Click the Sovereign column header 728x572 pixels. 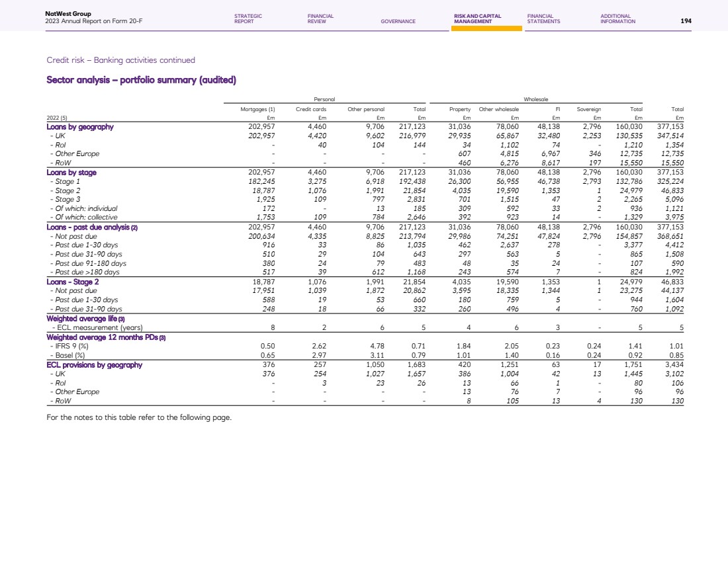coord(589,108)
